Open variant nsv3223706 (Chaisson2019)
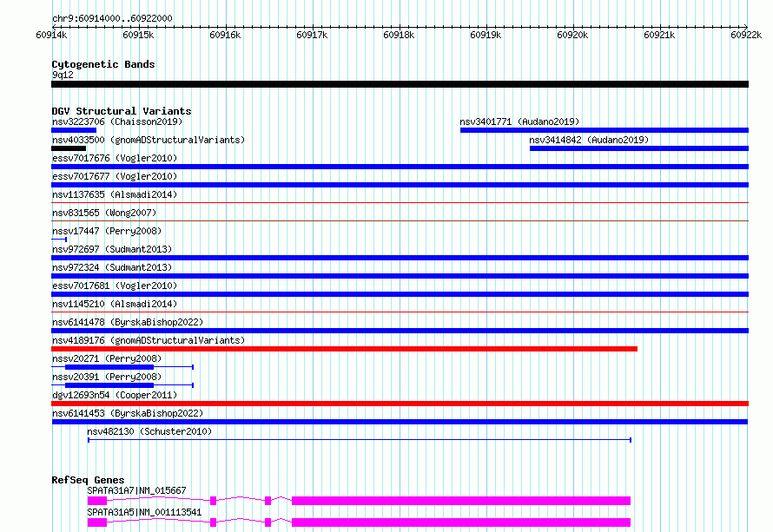Image resolution: width=773 pixels, height=532 pixels. (x=117, y=122)
